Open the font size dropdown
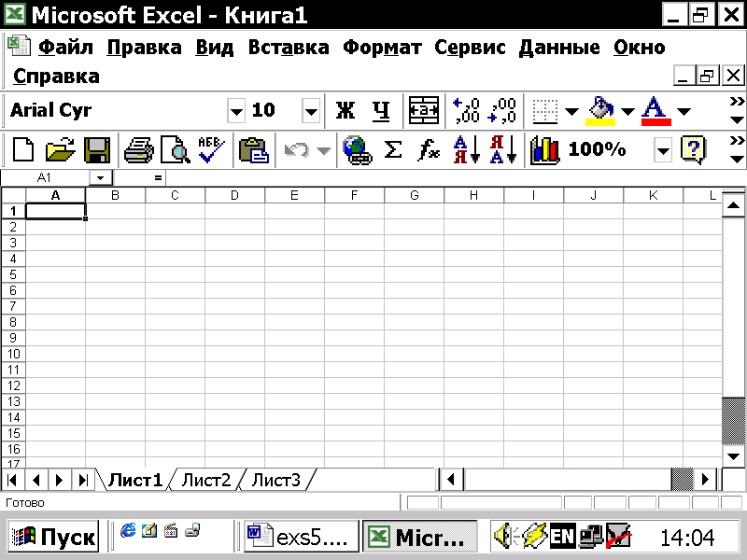747x560 pixels. coord(311,111)
